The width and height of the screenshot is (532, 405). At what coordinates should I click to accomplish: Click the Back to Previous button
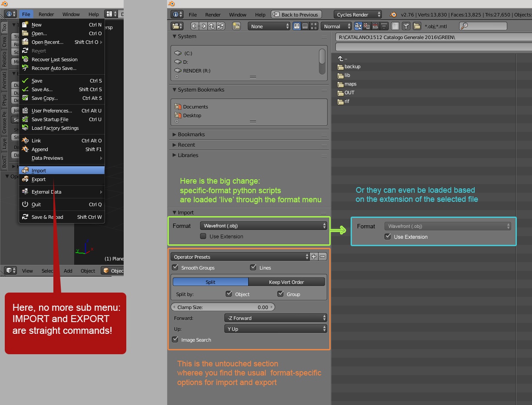coord(296,14)
